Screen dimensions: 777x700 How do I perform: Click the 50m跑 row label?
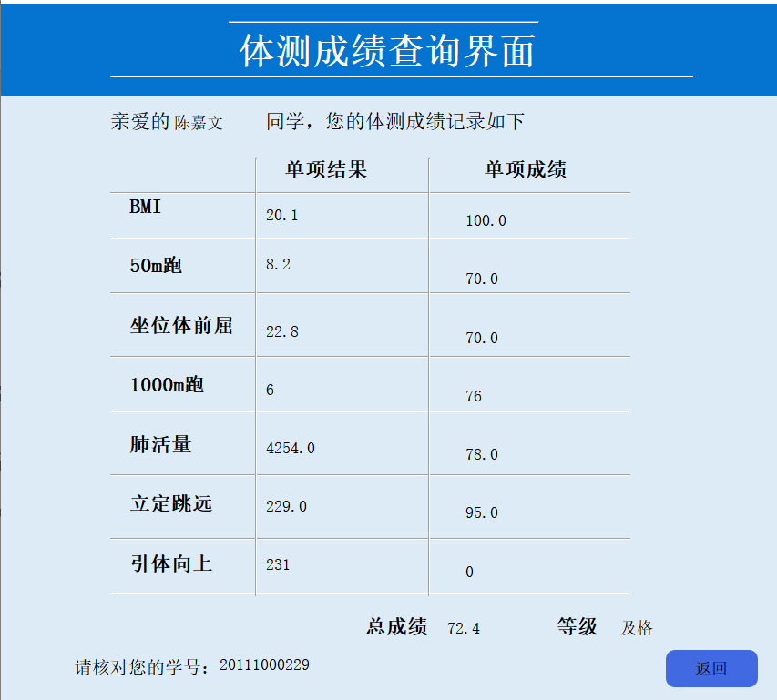157,265
